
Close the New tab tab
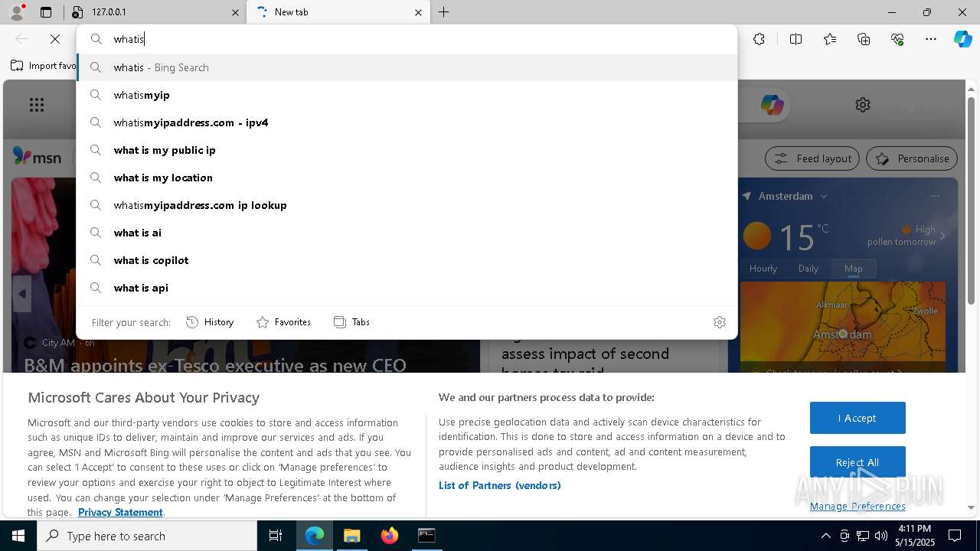(419, 12)
